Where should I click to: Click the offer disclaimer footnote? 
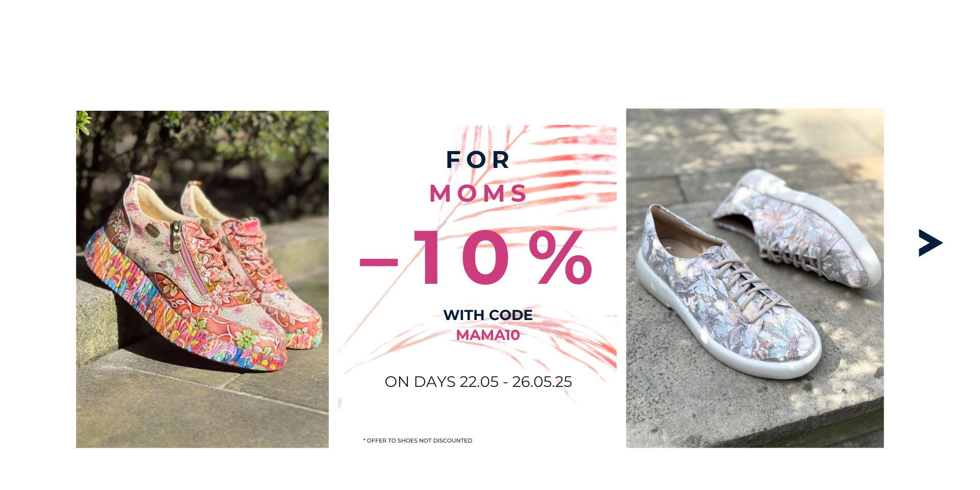pyautogui.click(x=418, y=440)
